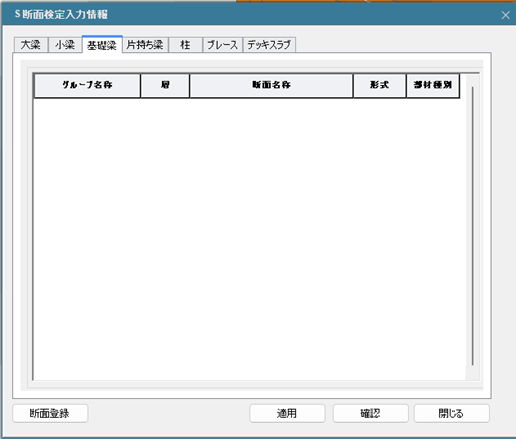Click the 断面登録 button

pyautogui.click(x=50, y=413)
